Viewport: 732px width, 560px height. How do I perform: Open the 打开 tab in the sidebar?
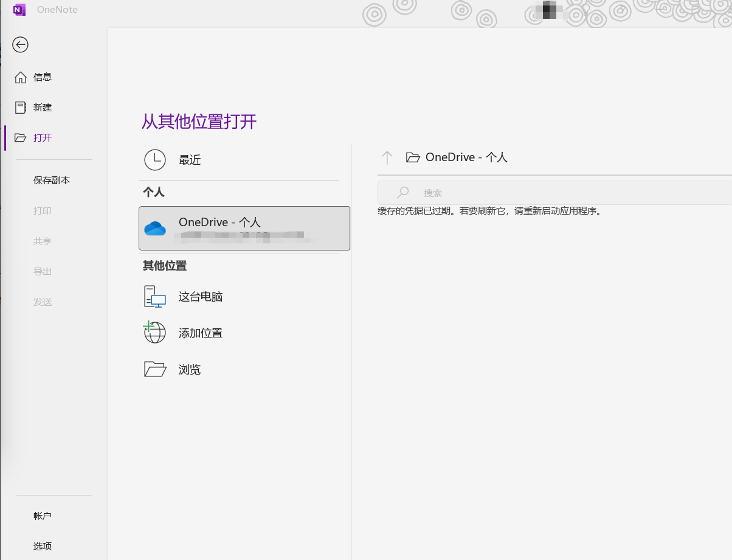click(x=44, y=137)
